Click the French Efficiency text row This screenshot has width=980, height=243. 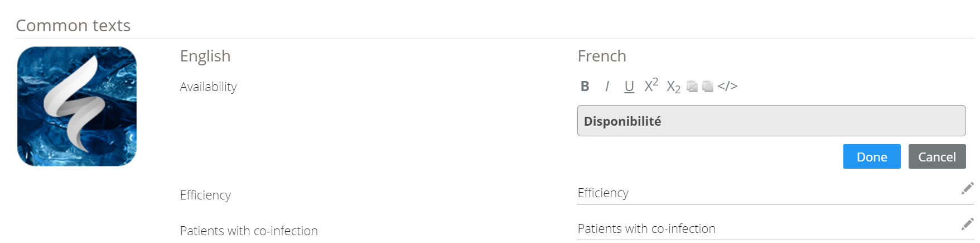(603, 193)
